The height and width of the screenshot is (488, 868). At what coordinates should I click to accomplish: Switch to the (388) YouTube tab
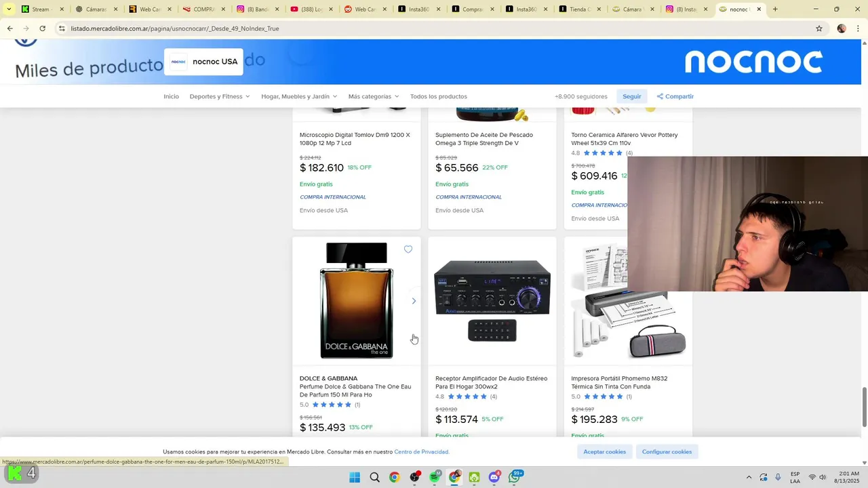[x=310, y=9]
